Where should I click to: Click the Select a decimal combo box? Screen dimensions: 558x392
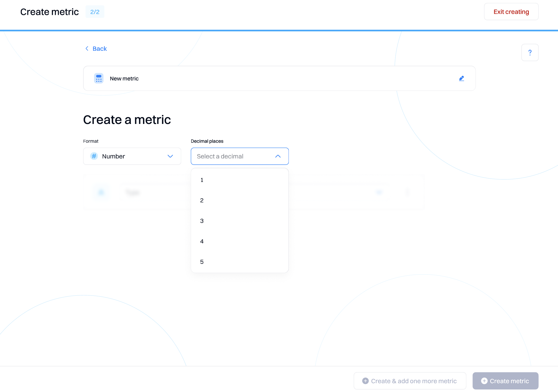point(233,156)
